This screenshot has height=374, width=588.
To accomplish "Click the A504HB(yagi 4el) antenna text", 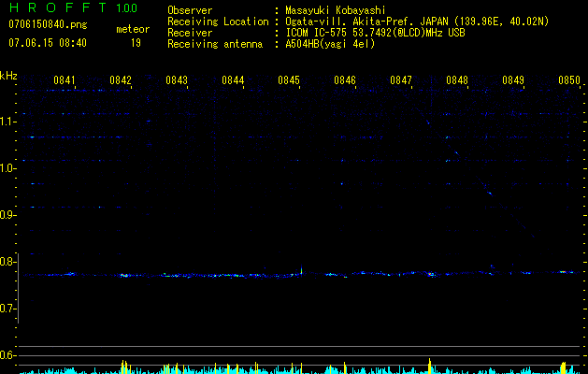I will pyautogui.click(x=330, y=44).
